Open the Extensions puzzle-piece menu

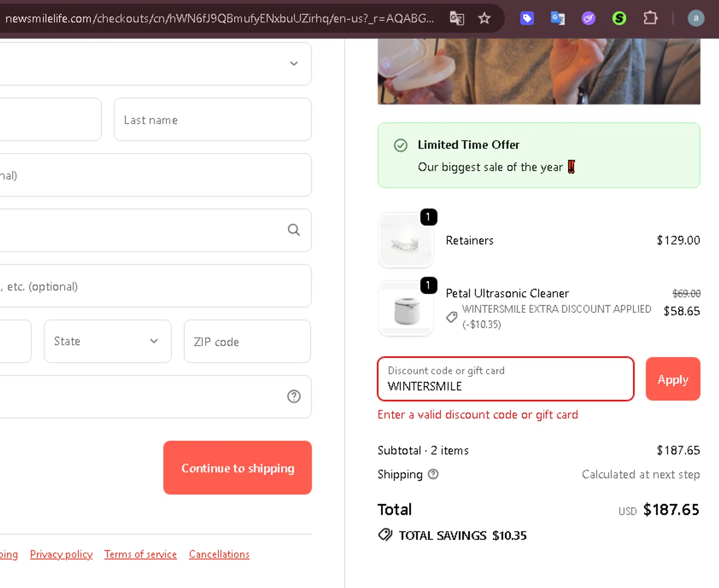650,18
